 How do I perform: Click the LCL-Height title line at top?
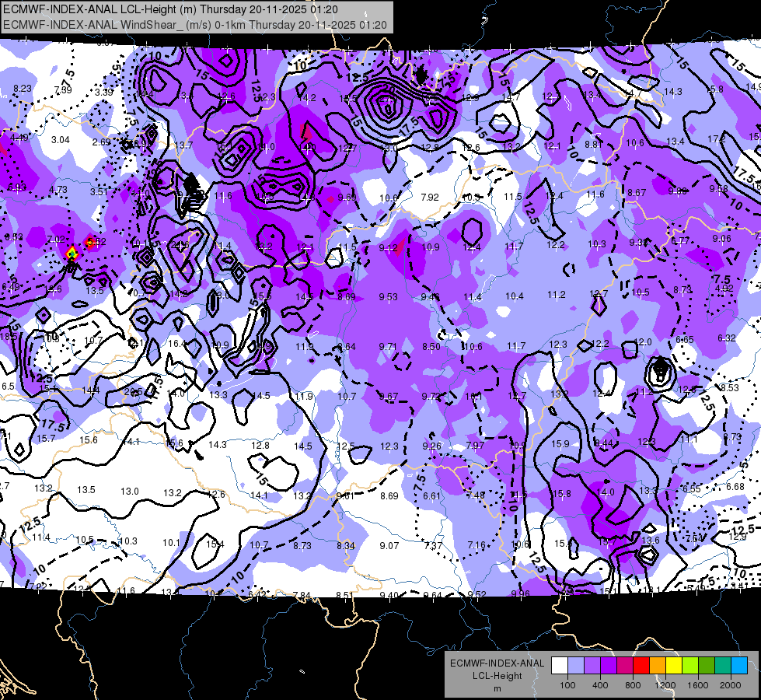tap(170, 9)
